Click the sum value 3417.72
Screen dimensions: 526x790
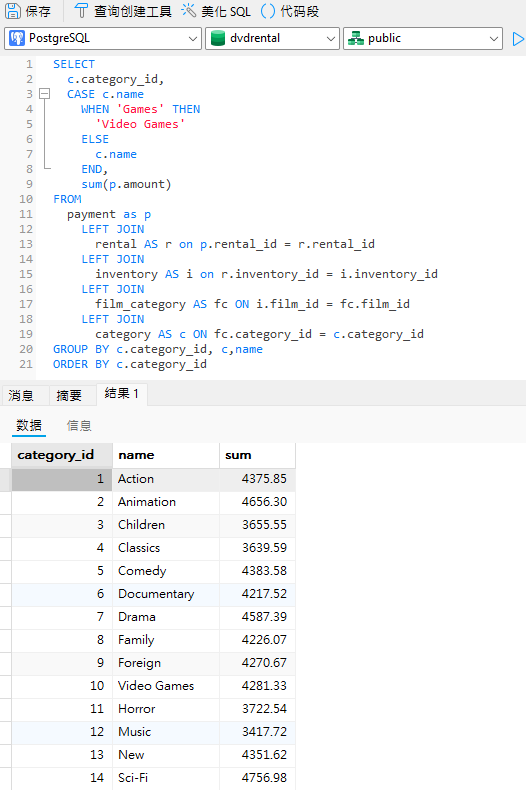257,732
